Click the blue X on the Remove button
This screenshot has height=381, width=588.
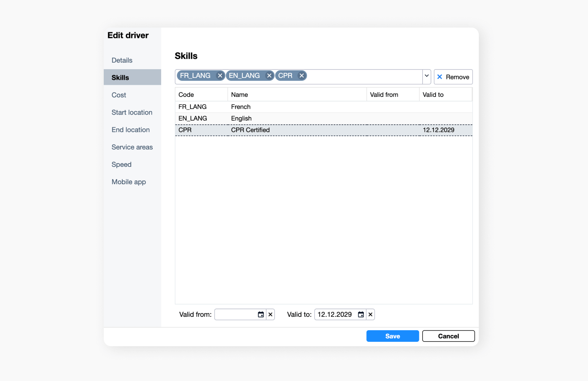440,77
